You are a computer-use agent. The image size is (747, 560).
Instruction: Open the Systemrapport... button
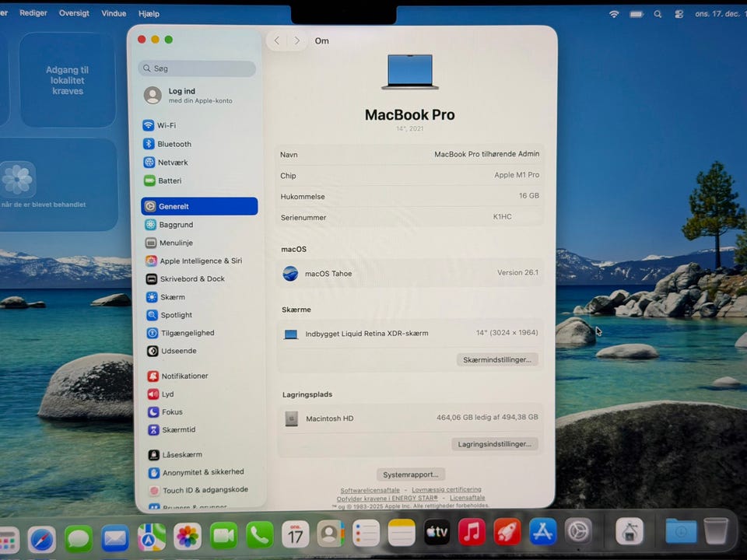pos(411,474)
